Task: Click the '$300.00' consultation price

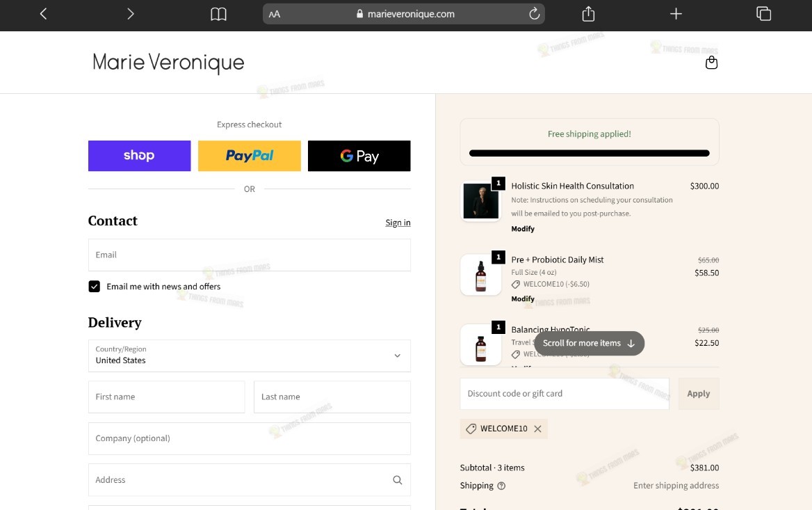Action: tap(704, 186)
